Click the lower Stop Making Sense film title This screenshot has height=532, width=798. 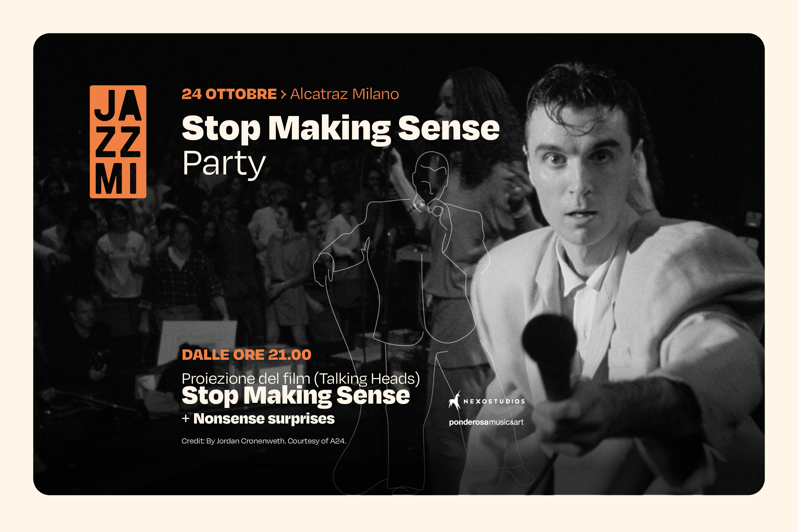click(295, 396)
